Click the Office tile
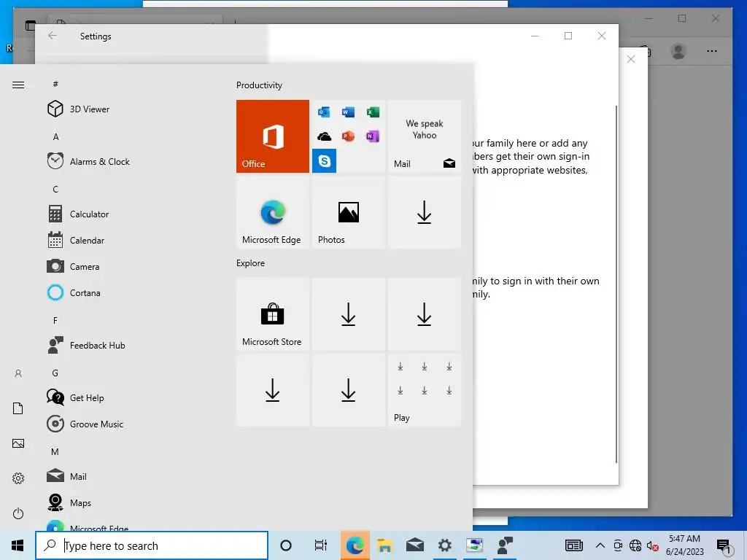Viewport: 747px width, 560px height. pyautogui.click(x=273, y=136)
